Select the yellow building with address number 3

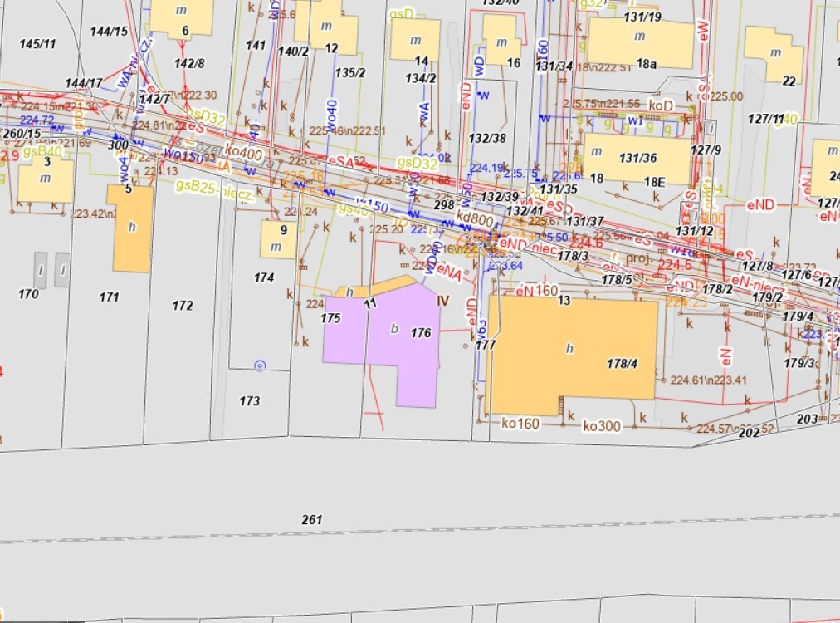pos(45,180)
